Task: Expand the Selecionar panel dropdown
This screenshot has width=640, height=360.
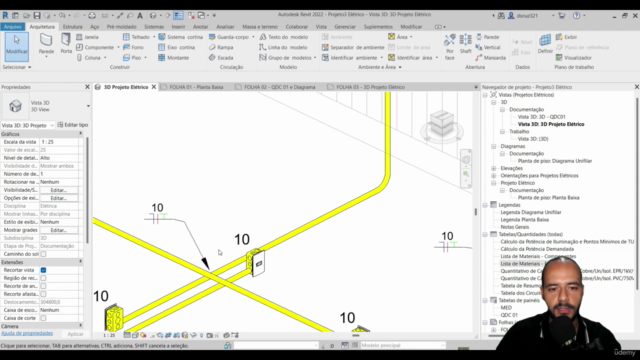Action: click(29, 67)
